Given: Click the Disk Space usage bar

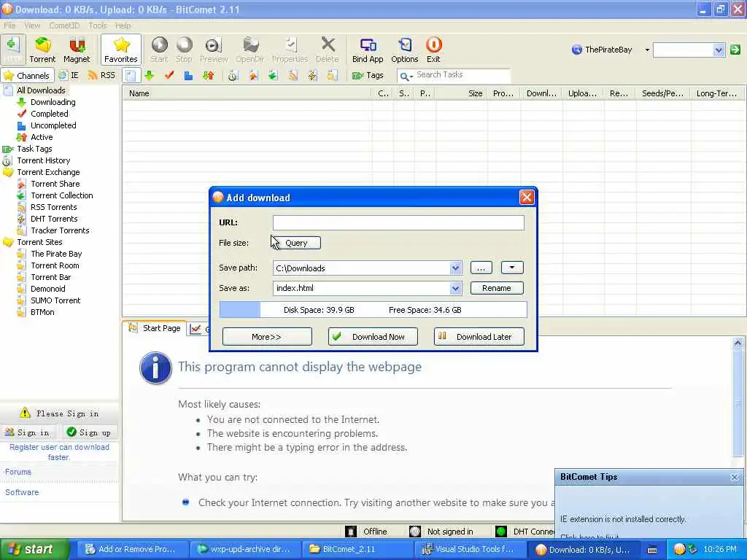Looking at the screenshot, I should click(373, 309).
